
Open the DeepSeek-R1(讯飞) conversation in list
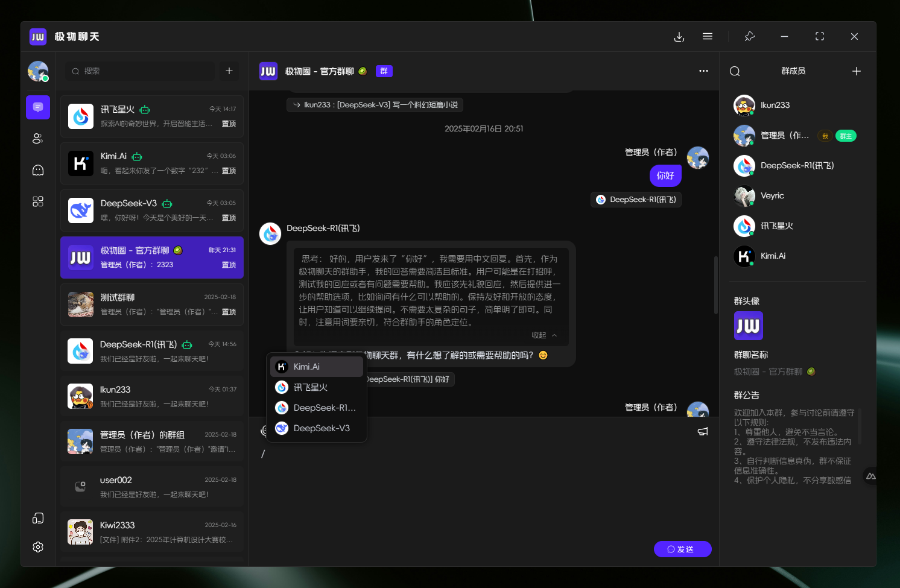(x=152, y=351)
